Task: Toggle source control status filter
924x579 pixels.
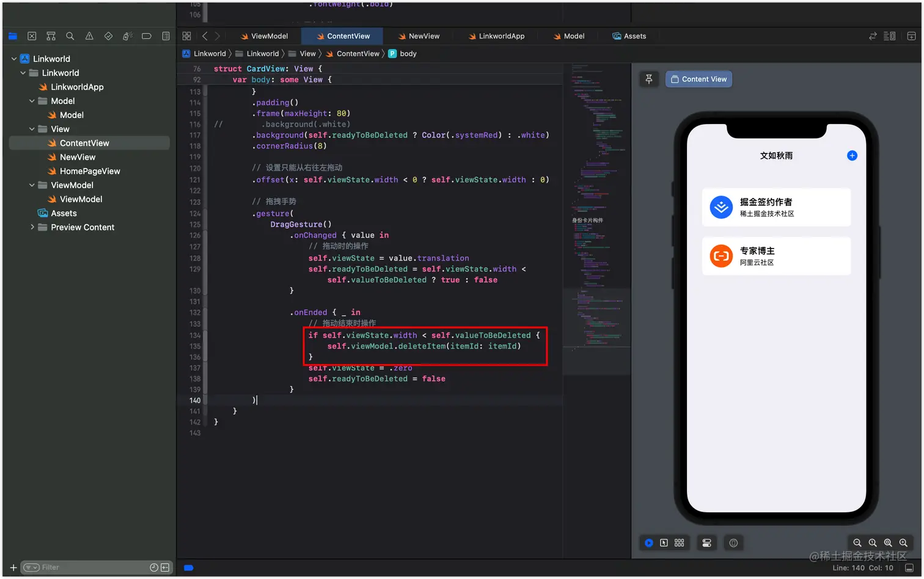Action: 165,567
